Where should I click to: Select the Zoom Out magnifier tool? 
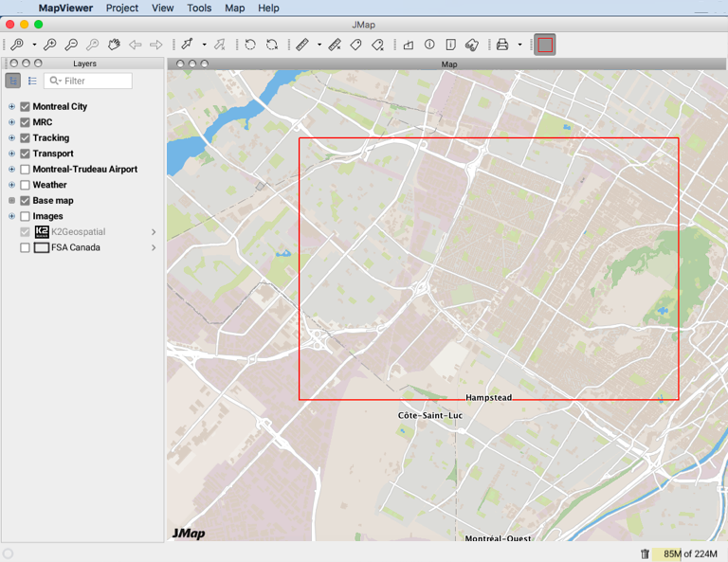[x=71, y=45]
